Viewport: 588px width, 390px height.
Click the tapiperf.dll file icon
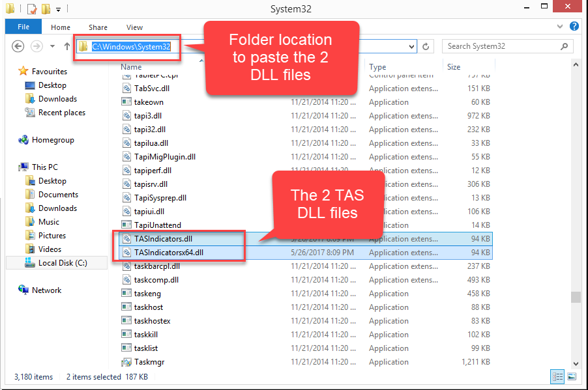pyautogui.click(x=126, y=171)
